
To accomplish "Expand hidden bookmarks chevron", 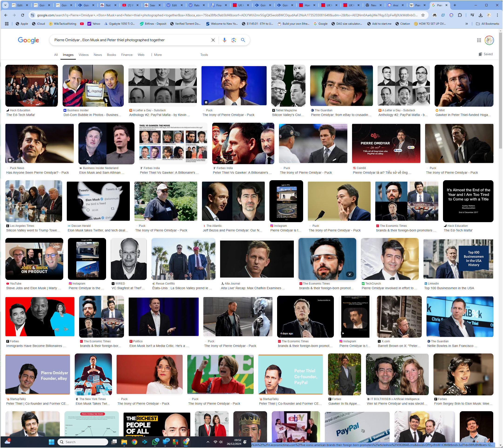I will (x=466, y=24).
